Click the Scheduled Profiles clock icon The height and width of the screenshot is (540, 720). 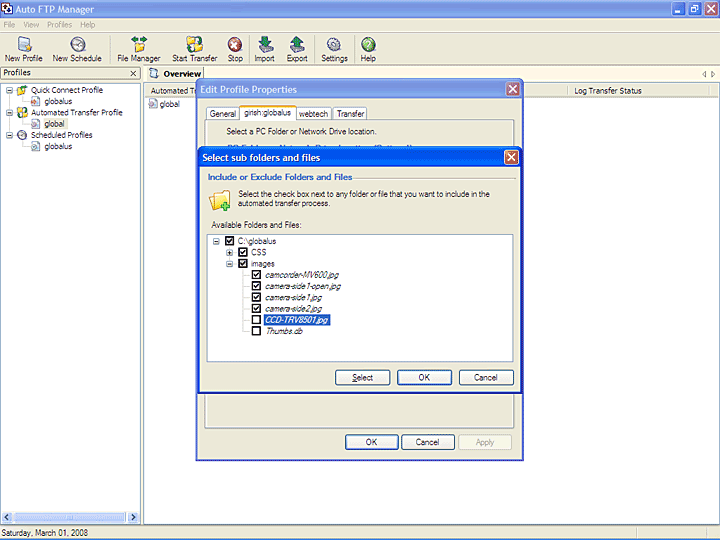pos(22,135)
